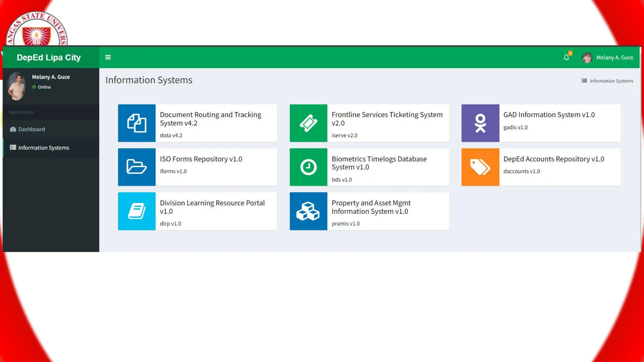Toggle the sidebar with hamburger menu icon
644x362 pixels.
108,57
